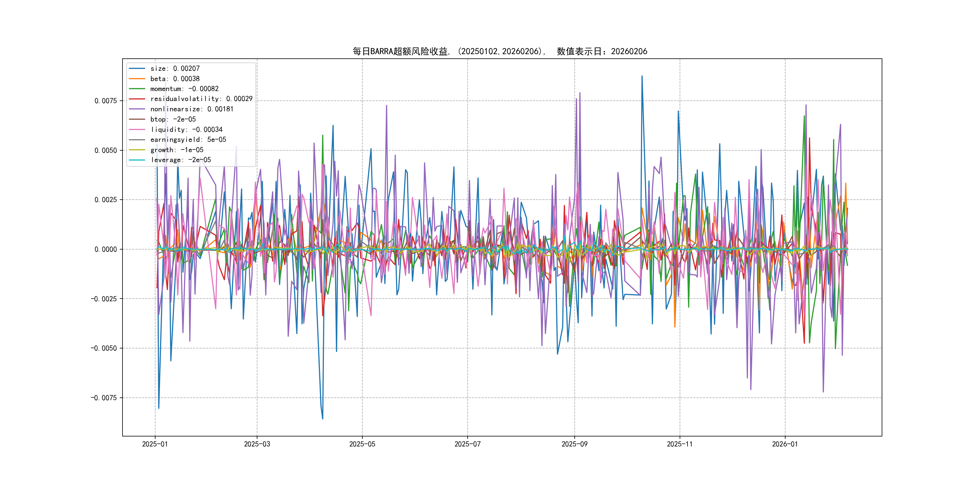Image resolution: width=980 pixels, height=490 pixels.
Task: Click the chart title with BARRA text
Action: pos(499,51)
